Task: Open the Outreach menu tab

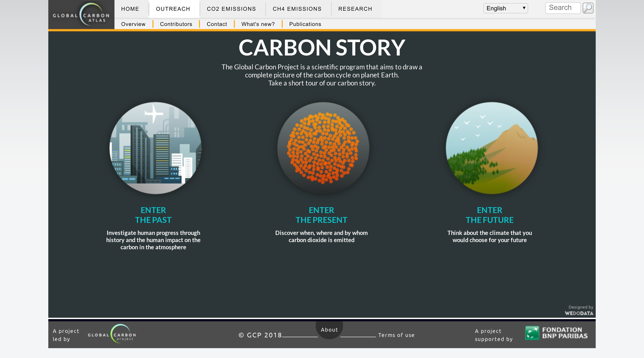Action: point(173,9)
